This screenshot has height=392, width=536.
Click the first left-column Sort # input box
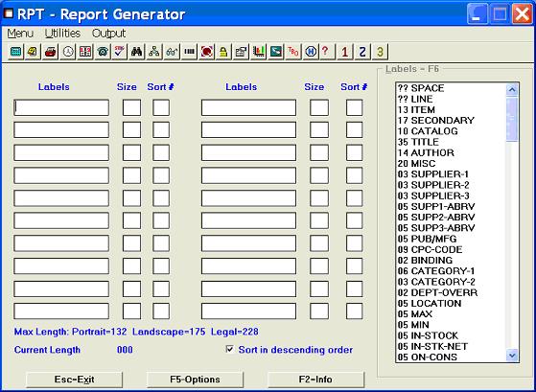coord(161,107)
